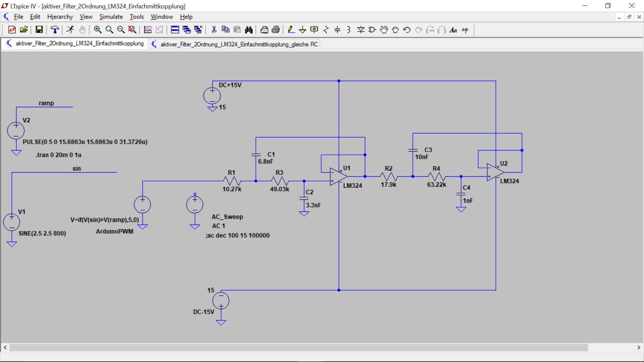Click the V=if(V(sin)>V(ramp),5,0) expression
Image resolution: width=644 pixels, height=362 pixels.
[x=105, y=220]
